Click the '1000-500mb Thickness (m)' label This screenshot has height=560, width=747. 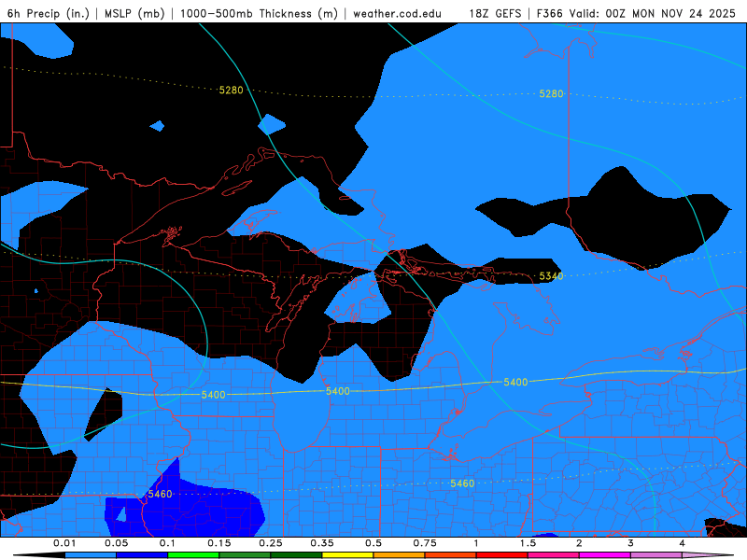pyautogui.click(x=259, y=13)
